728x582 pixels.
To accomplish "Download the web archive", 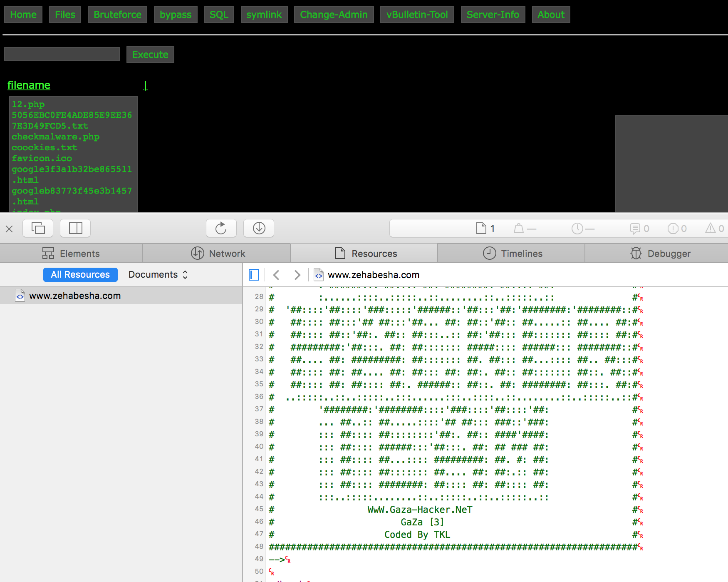I will [x=259, y=228].
